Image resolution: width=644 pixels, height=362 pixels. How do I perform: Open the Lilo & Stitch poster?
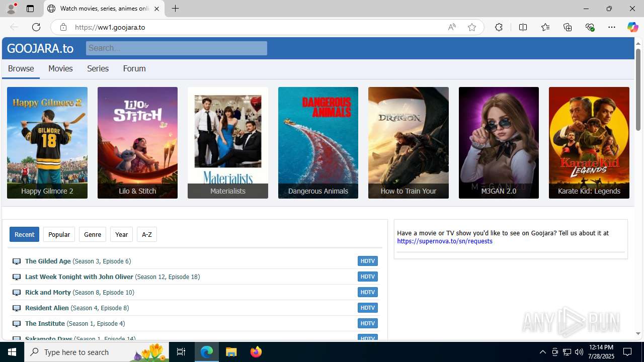coord(137,143)
